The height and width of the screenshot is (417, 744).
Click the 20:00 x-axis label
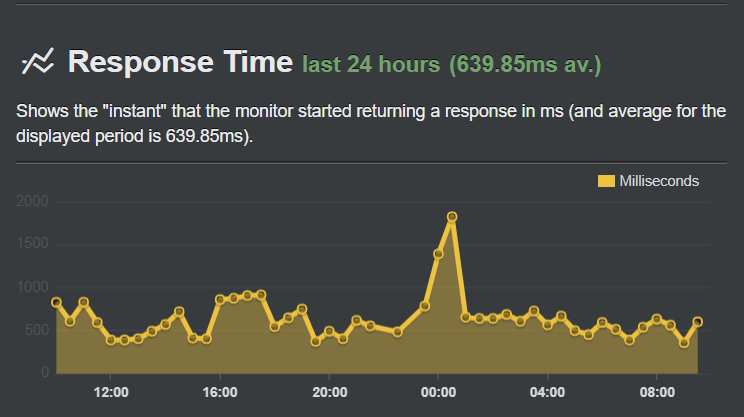[329, 392]
